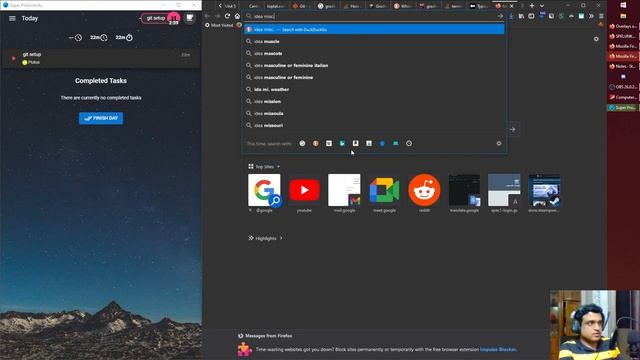Screen dimensions: 640x360
Task: Open the Super Productivity hamburger menu
Action: tap(12, 18)
